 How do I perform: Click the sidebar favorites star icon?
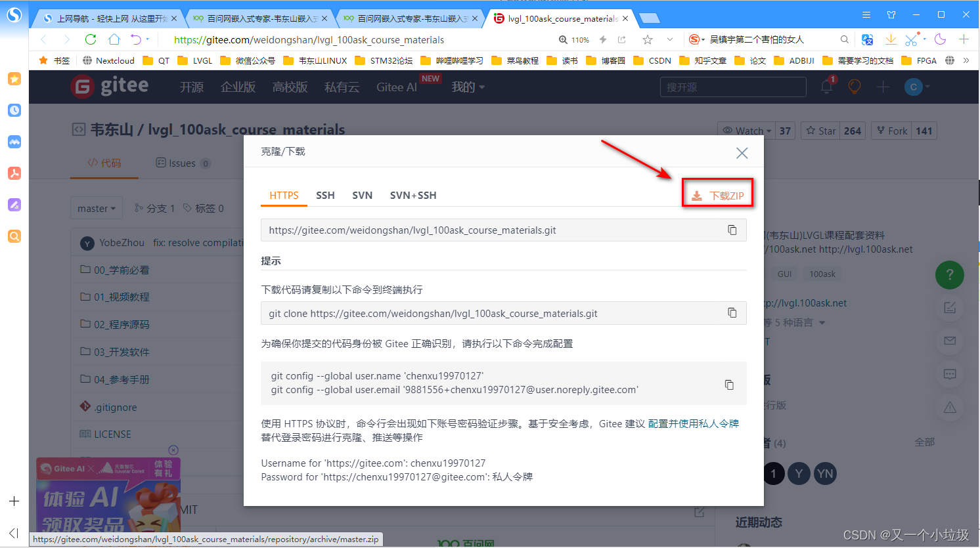(x=14, y=79)
